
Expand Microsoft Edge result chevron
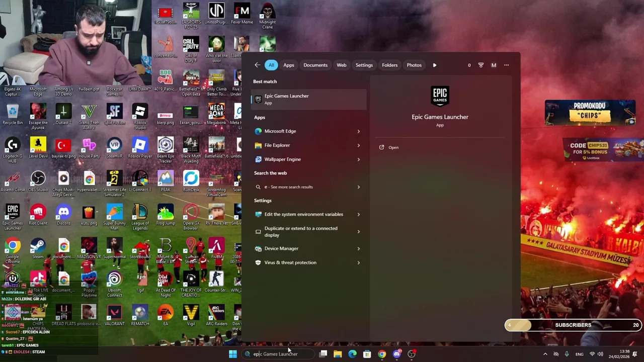(x=359, y=131)
